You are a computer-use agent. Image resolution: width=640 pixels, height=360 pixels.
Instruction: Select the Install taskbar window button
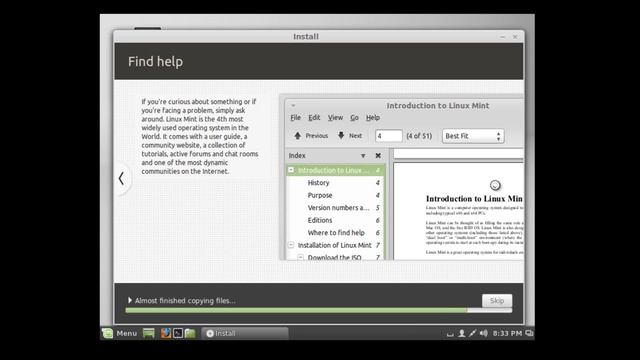click(245, 333)
